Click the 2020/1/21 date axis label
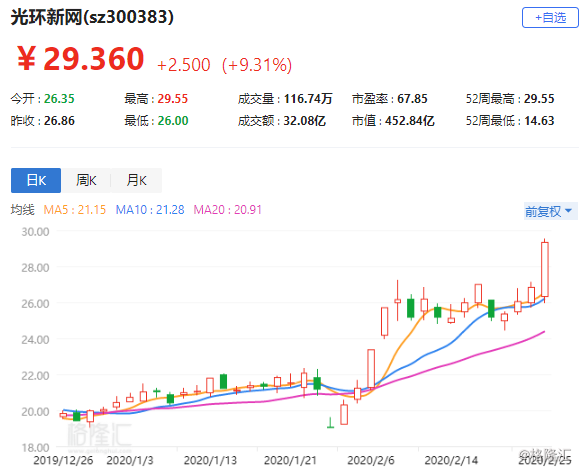 pos(290,461)
